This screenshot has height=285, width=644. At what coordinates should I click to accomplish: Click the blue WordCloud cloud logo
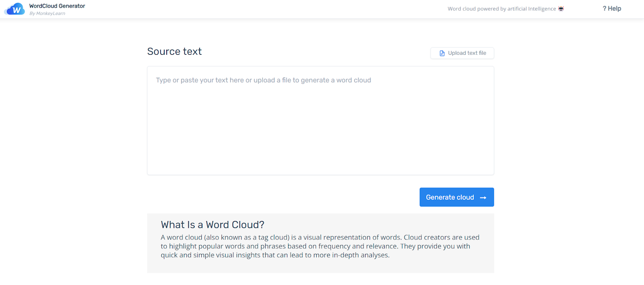(x=15, y=9)
